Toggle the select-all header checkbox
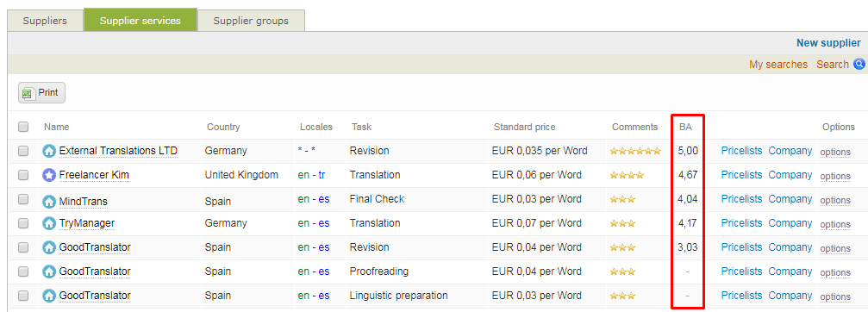Image resolution: width=868 pixels, height=312 pixels. [x=23, y=127]
